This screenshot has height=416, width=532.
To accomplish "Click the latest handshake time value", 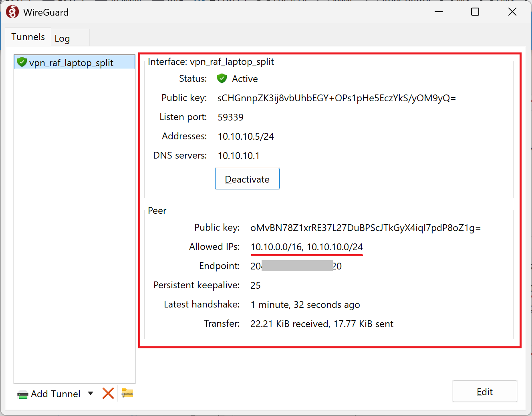I will point(305,305).
